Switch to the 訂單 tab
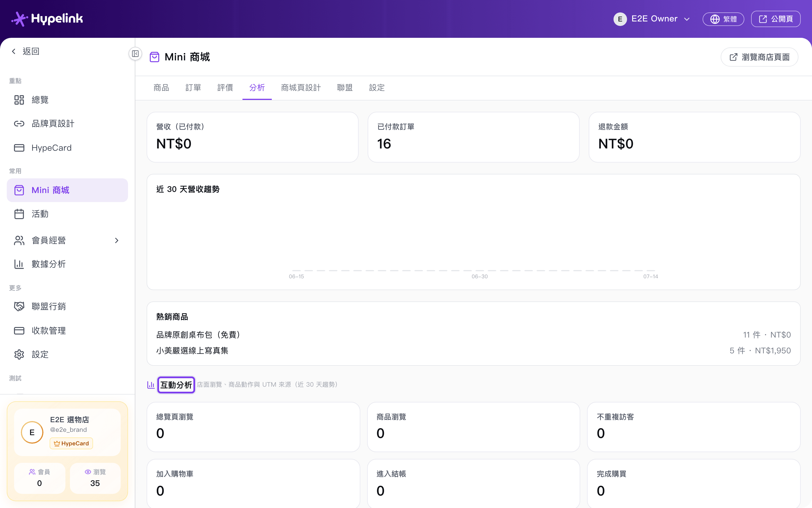Image resolution: width=812 pixels, height=508 pixels. [193, 88]
